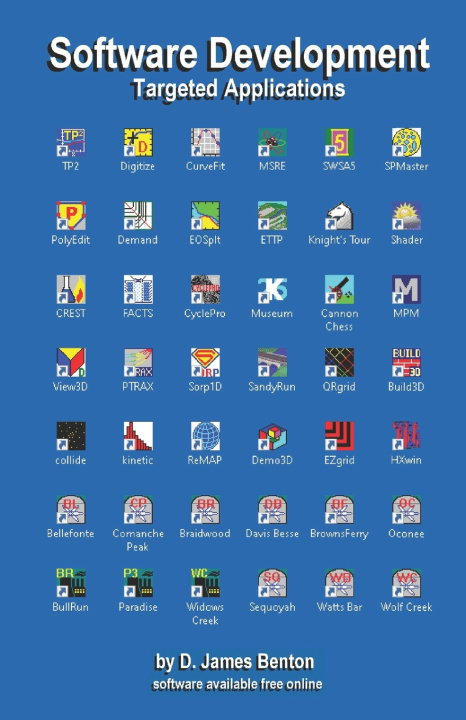This screenshot has height=720, width=466.
Task: Launch Knight's Tour chess horse icon
Action: click(x=339, y=216)
